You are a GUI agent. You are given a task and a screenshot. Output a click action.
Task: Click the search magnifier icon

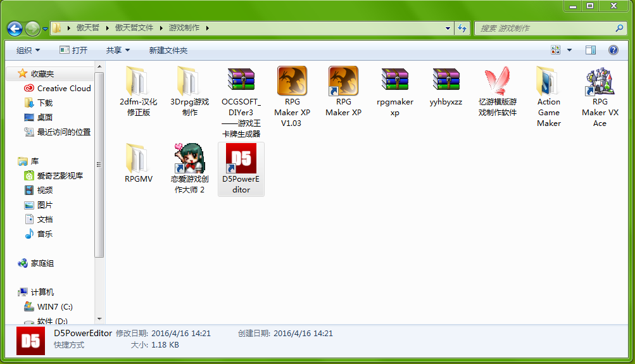coord(619,28)
